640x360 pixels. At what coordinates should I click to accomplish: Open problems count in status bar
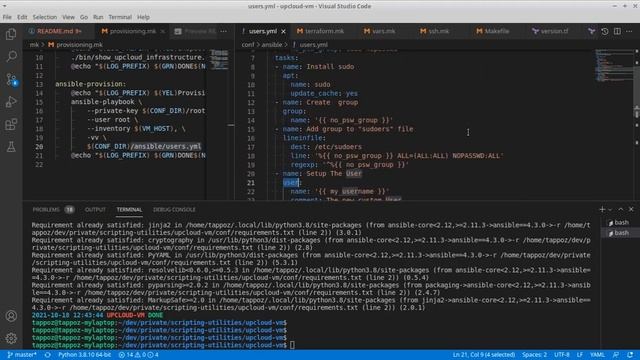click(138, 355)
